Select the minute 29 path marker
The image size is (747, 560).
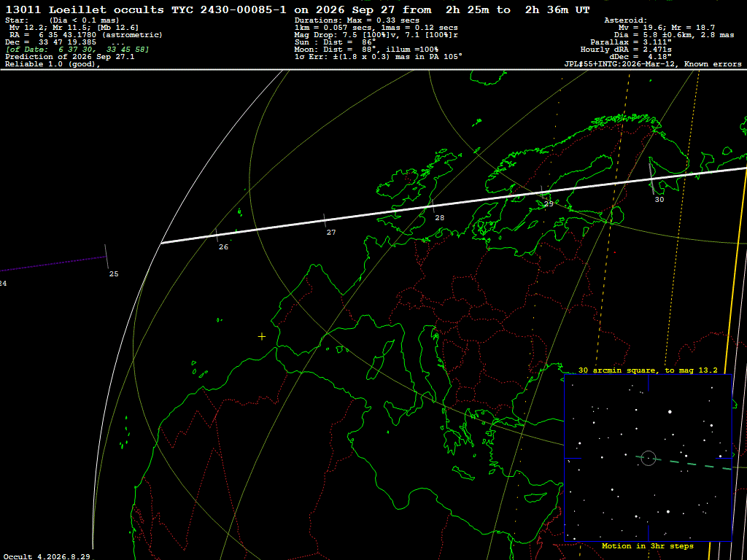542,192
